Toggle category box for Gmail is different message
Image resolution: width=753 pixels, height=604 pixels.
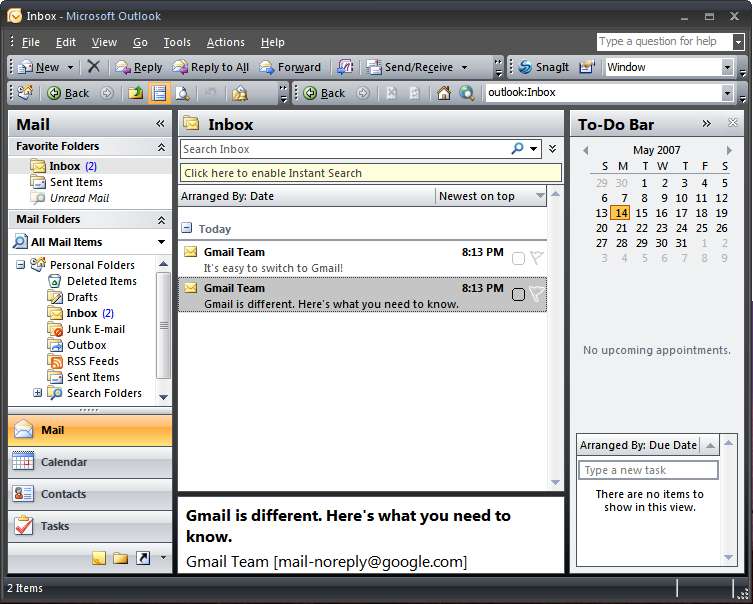[x=518, y=294]
